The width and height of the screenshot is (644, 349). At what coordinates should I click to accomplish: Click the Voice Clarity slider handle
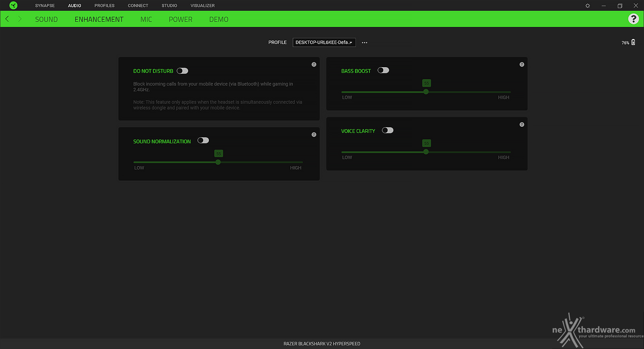426,152
